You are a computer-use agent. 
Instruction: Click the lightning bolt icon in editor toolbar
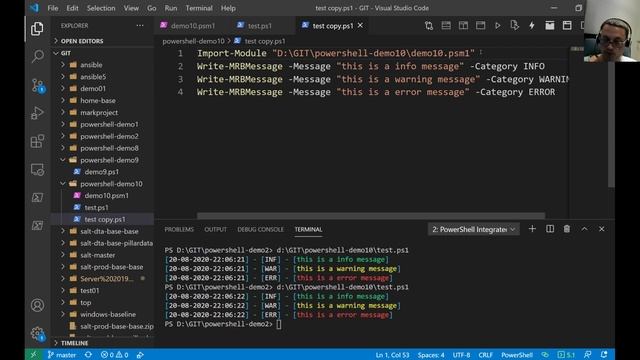click(531, 26)
